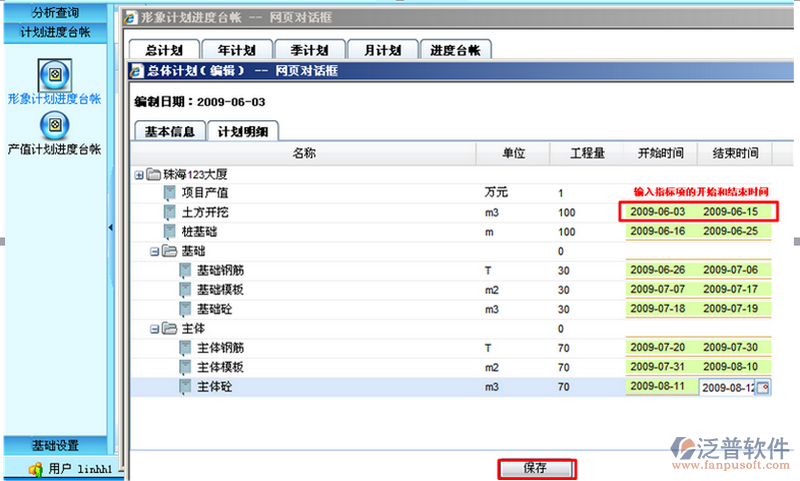Click the document icon beside 基础模板
This screenshot has height=481, width=800.
point(185,290)
